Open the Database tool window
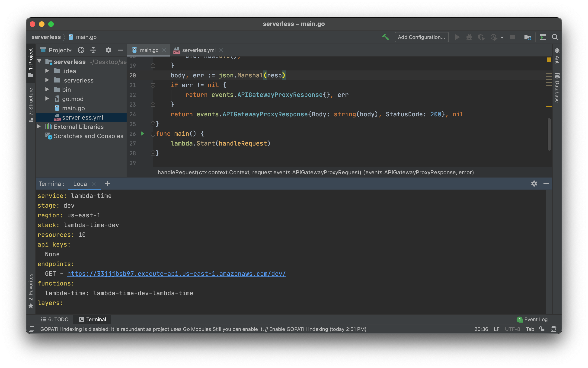588x368 pixels. pos(557,88)
